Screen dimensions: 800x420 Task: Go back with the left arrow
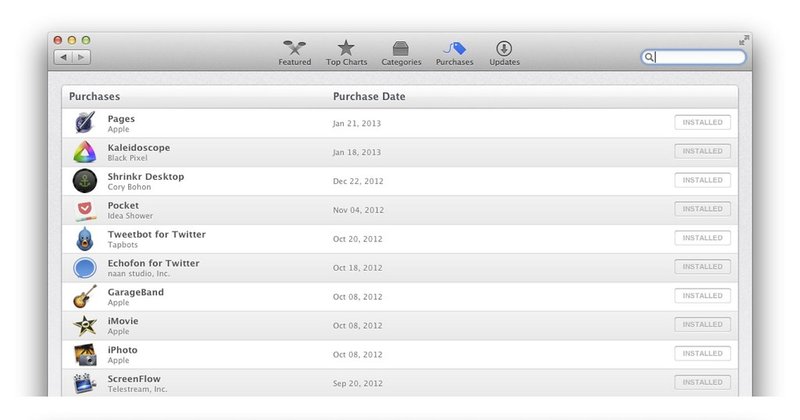coord(63,57)
